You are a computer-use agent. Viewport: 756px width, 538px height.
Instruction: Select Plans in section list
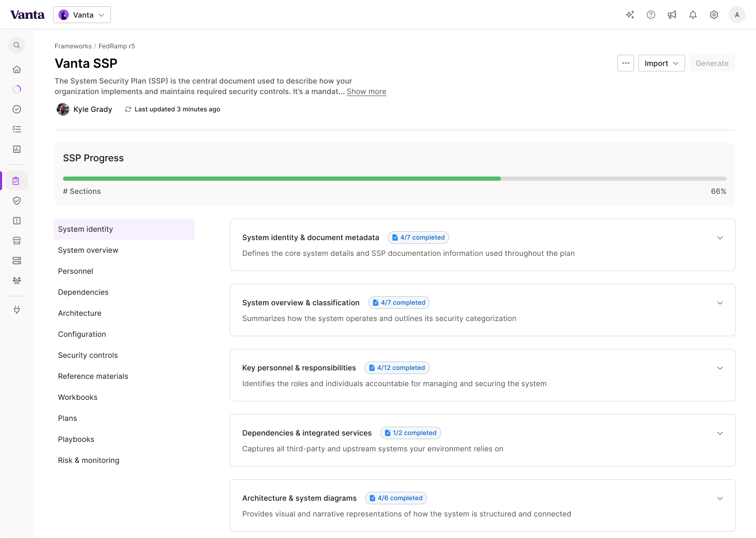click(x=124, y=418)
